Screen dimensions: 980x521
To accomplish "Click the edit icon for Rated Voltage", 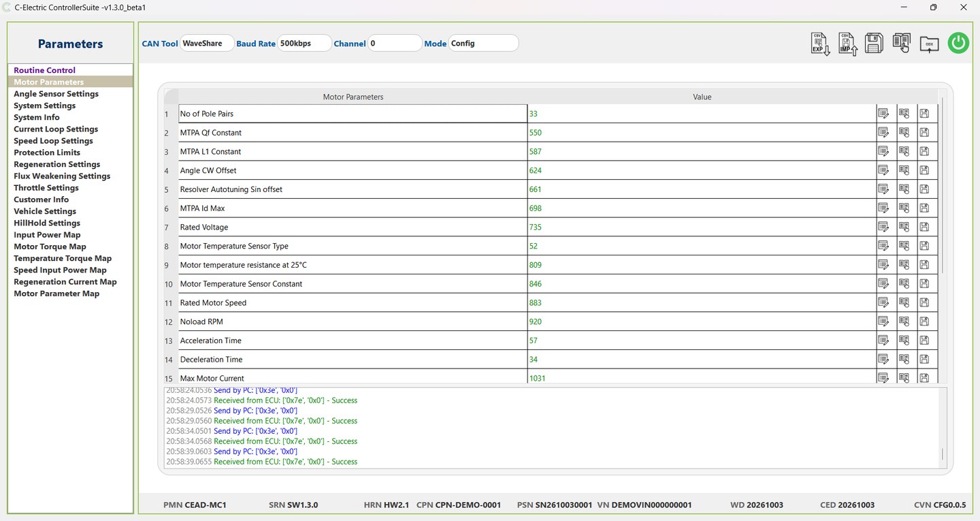I will (883, 227).
